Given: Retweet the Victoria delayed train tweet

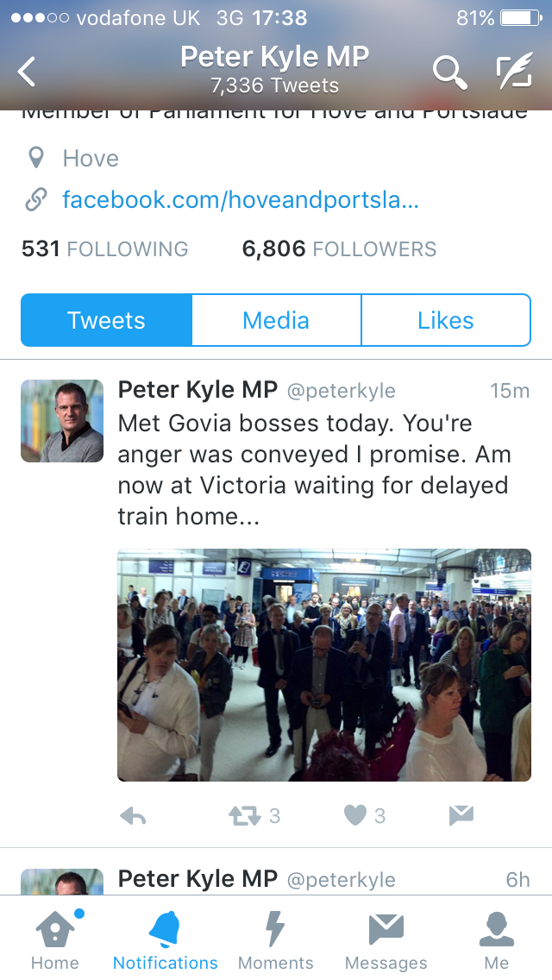Looking at the screenshot, I should click(244, 815).
